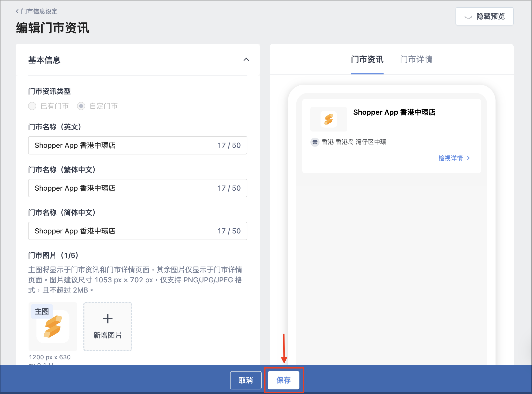Open the 检视详情 link in preview
The width and height of the screenshot is (532, 394).
pyautogui.click(x=454, y=158)
